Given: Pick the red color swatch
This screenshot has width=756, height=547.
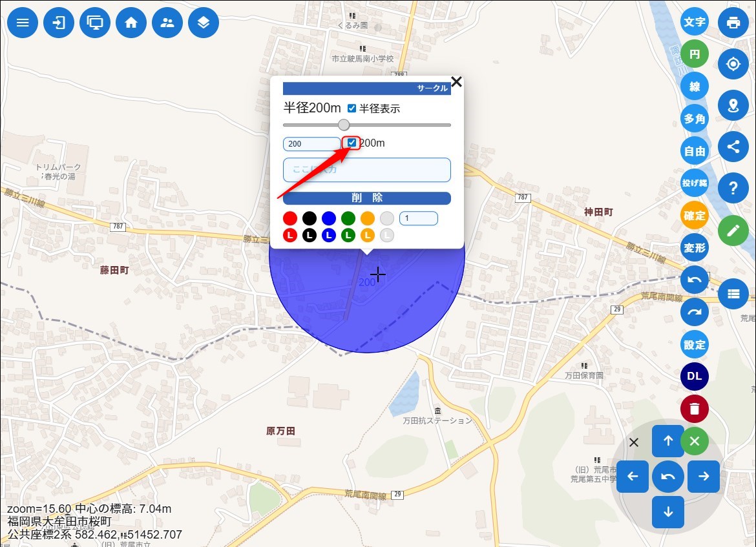Looking at the screenshot, I should (290, 218).
